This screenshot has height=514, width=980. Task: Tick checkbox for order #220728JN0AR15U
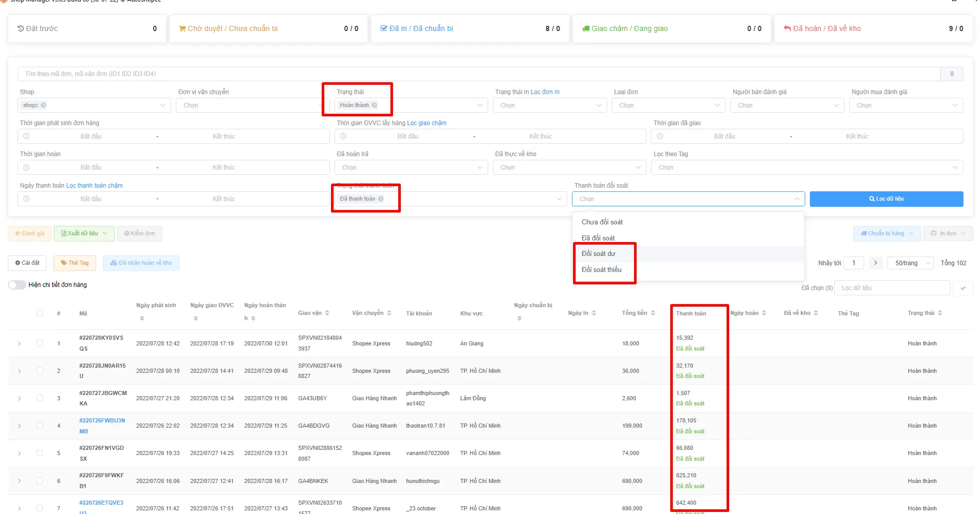pyautogui.click(x=40, y=370)
